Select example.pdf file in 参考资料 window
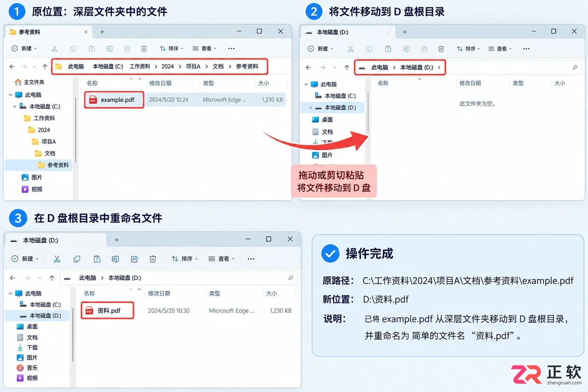This screenshot has width=588, height=392. click(114, 100)
